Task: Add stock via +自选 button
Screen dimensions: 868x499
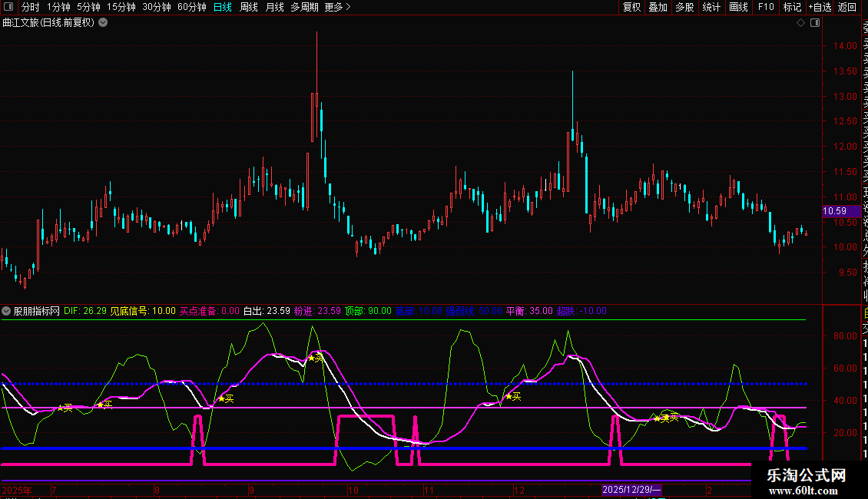Action: pyautogui.click(x=820, y=7)
